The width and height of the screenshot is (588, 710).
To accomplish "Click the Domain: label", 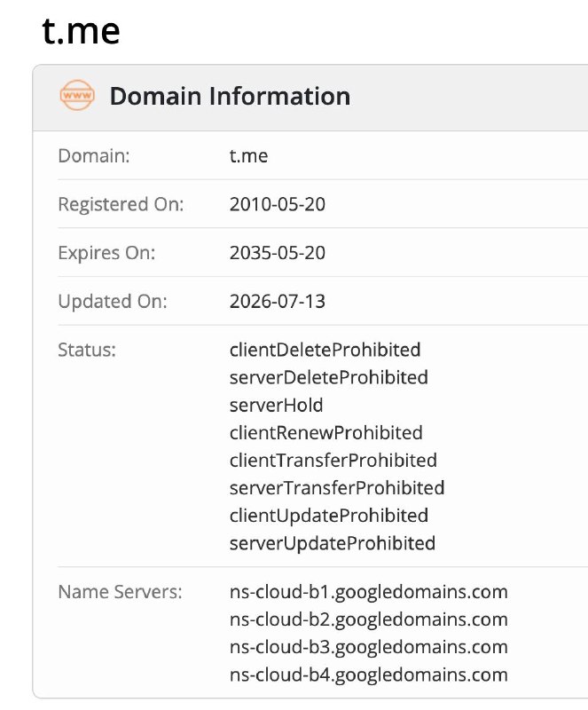I will [x=94, y=156].
